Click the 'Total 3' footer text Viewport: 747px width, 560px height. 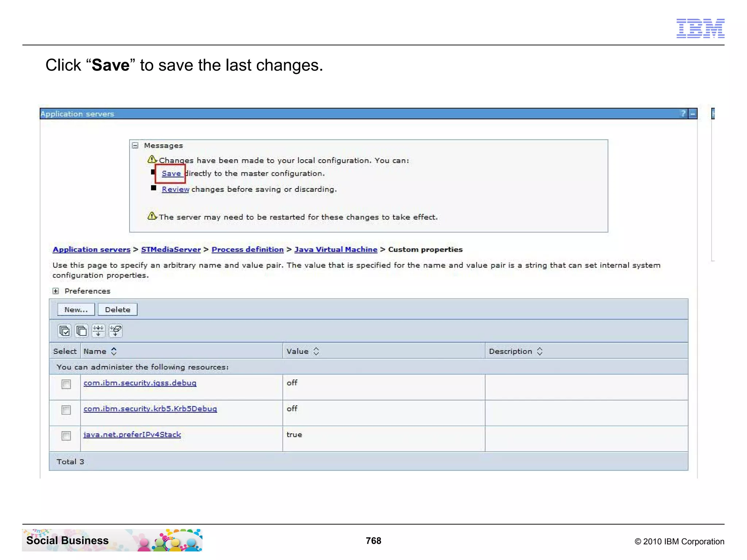click(70, 462)
